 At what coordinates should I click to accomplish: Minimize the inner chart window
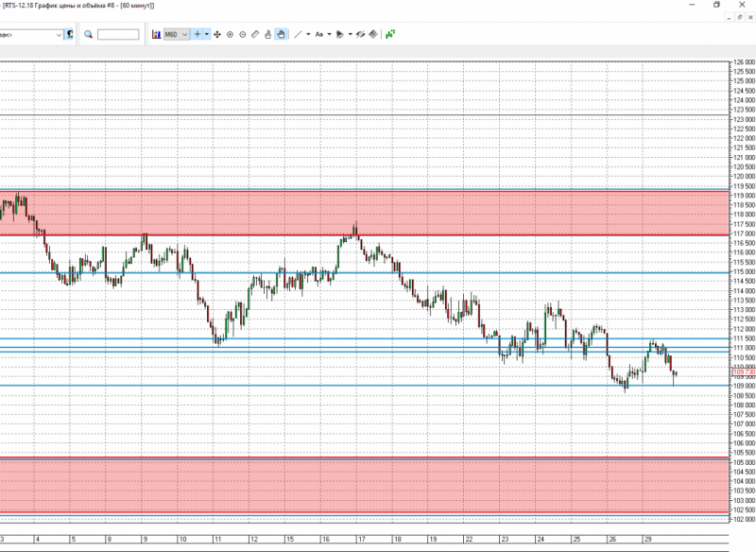(x=730, y=17)
